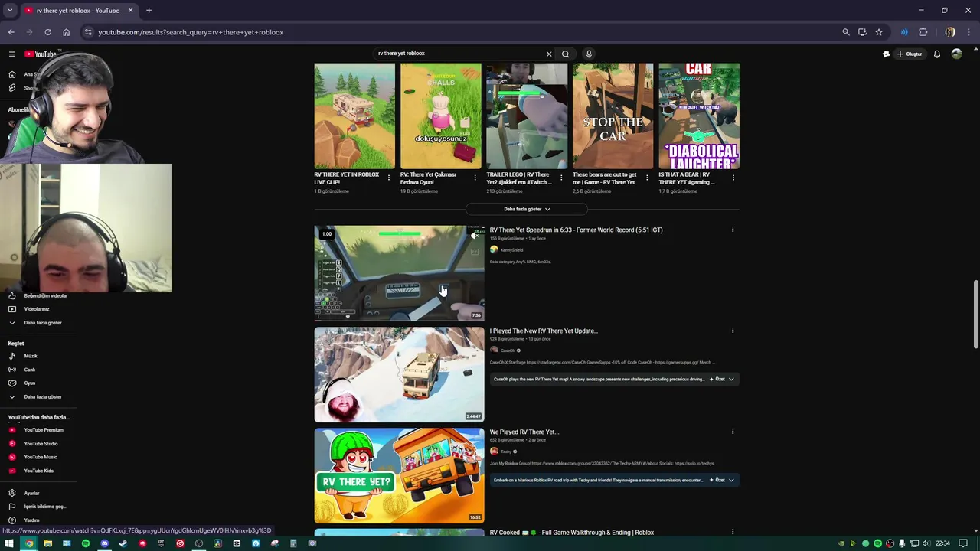Open Oyun gaming in the sidebar
Viewport: 980px width, 551px height.
click(30, 383)
